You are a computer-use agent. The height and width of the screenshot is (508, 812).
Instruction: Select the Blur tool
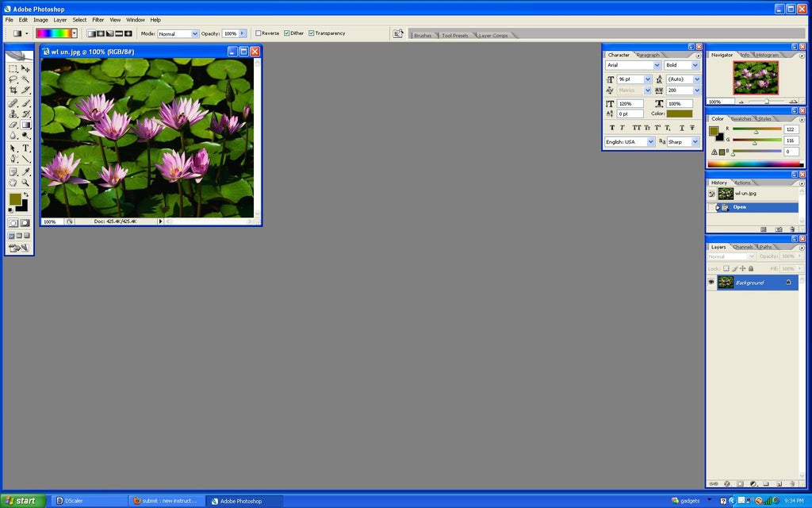(x=13, y=136)
